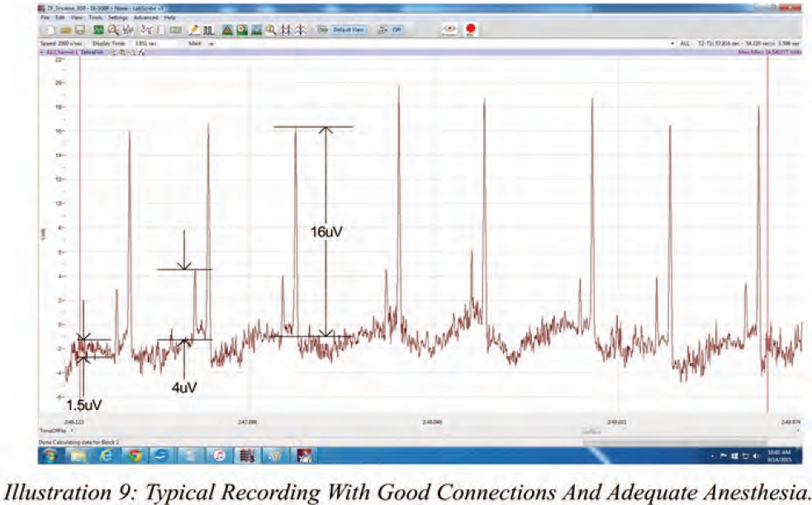The image size is (812, 505).
Task: Click the red Record button
Action: [470, 29]
